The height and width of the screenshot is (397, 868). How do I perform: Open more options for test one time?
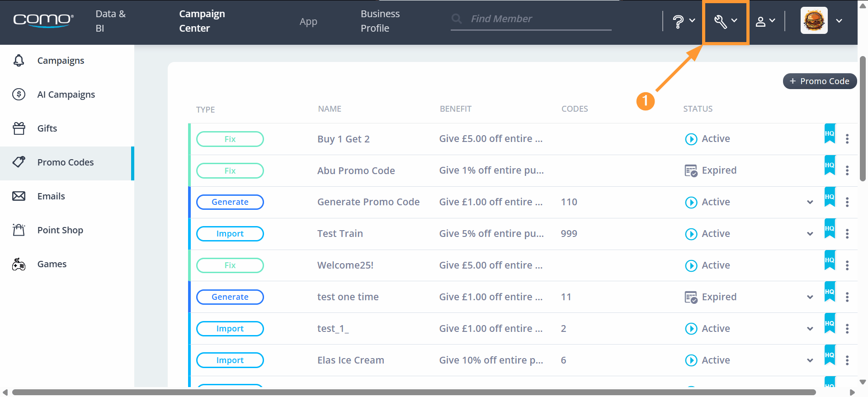(x=847, y=297)
